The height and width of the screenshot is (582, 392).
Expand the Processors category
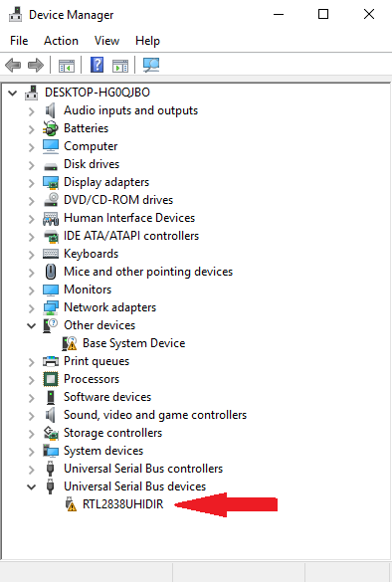(x=32, y=380)
